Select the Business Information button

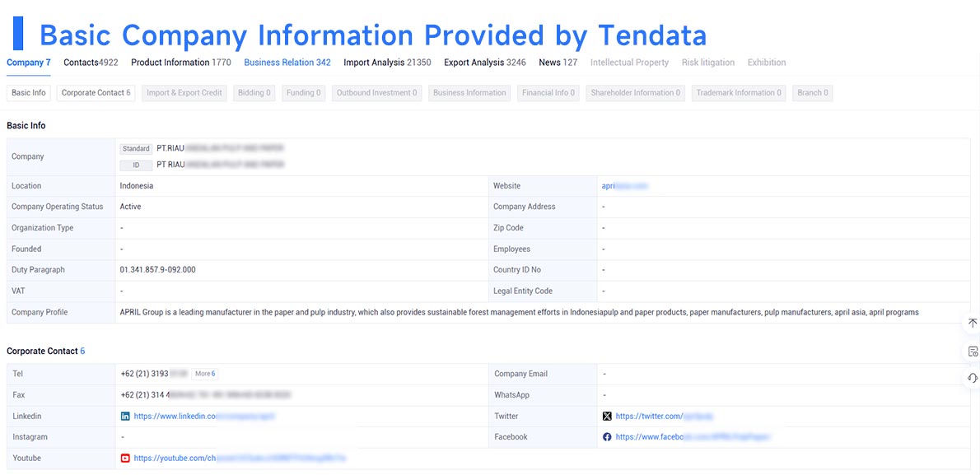pos(469,92)
